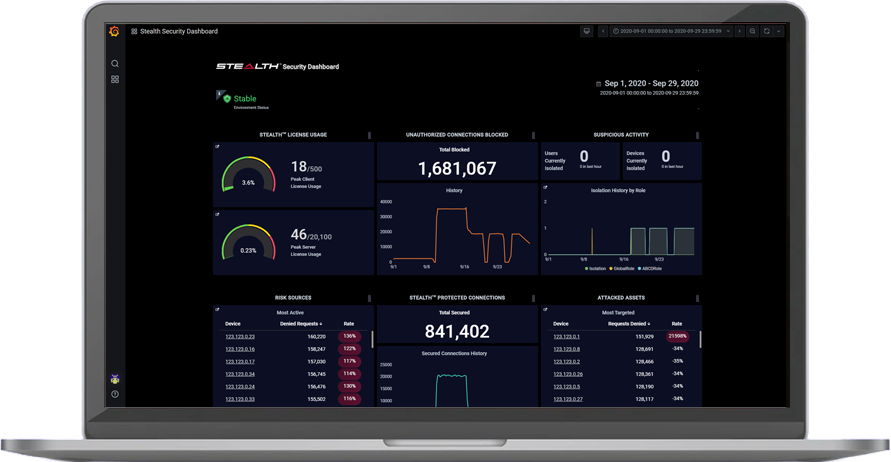Screen dimensions: 891x462
Task: Click the zoom out time range icon
Action: 753,31
